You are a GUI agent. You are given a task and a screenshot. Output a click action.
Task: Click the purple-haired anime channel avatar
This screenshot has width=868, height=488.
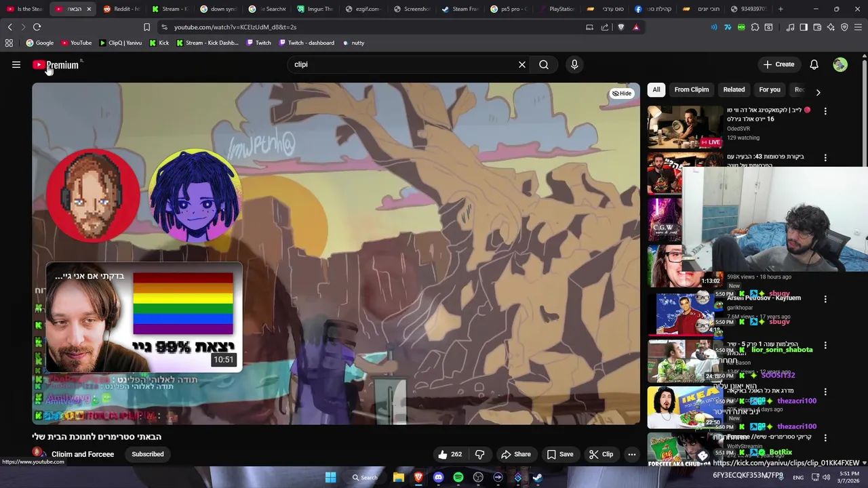click(195, 195)
